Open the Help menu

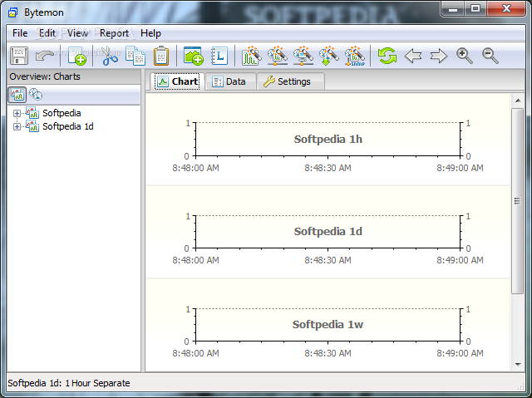150,33
